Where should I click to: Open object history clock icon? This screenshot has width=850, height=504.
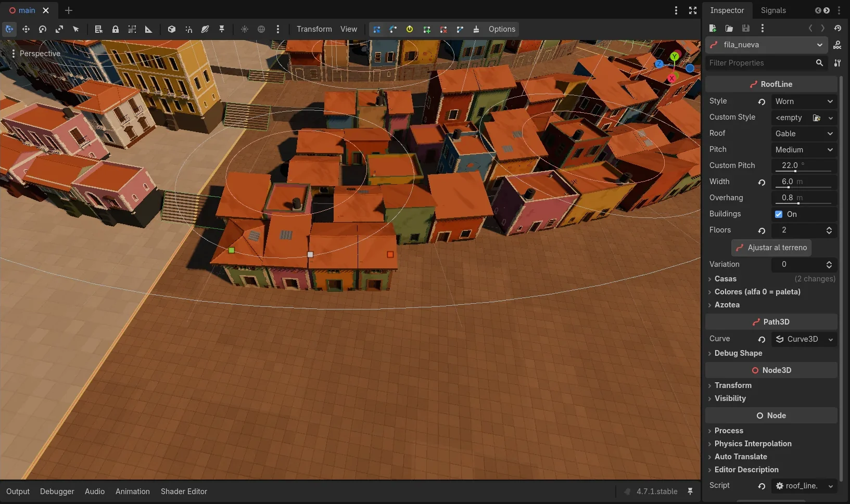pos(838,28)
